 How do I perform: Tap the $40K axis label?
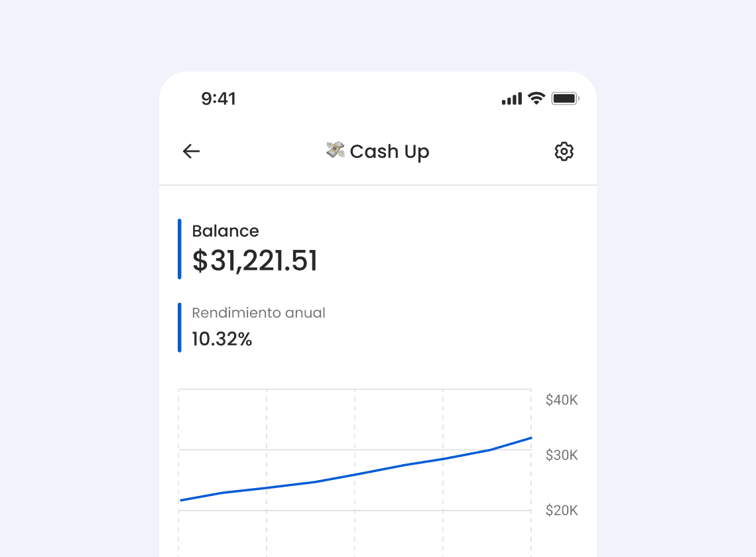pos(561,400)
